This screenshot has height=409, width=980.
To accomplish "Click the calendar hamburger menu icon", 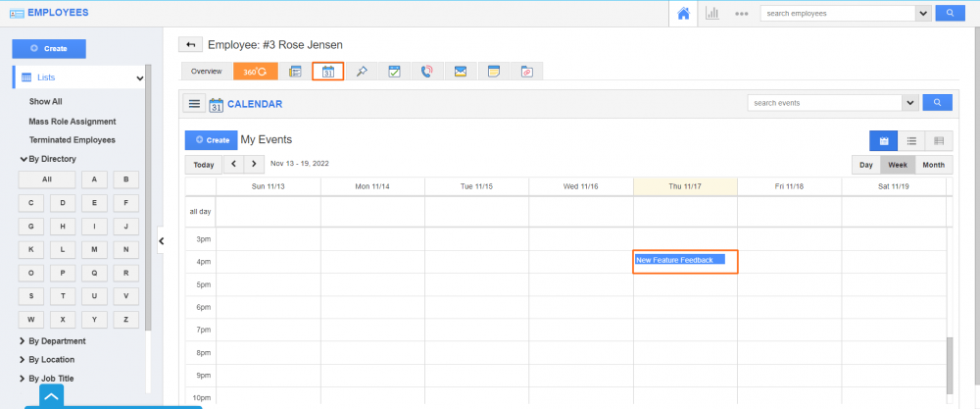I will [194, 104].
